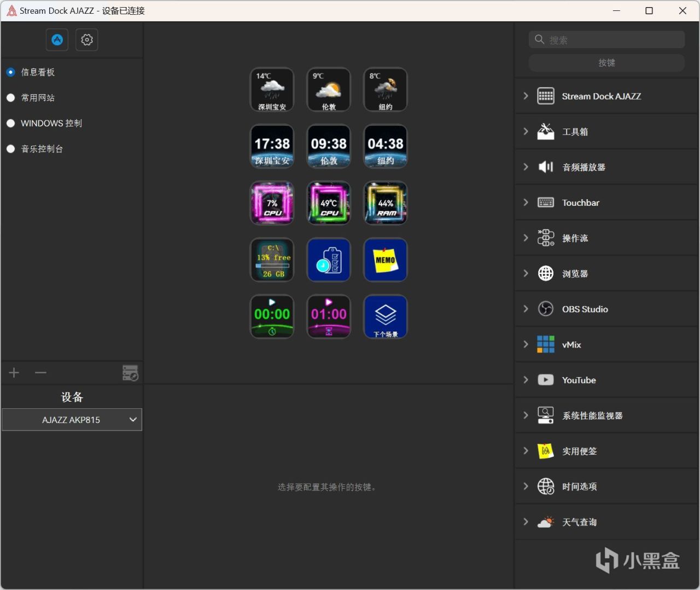Select the 17:38 深圳宝安 clock key
Image resolution: width=700 pixels, height=590 pixels.
[x=272, y=147]
